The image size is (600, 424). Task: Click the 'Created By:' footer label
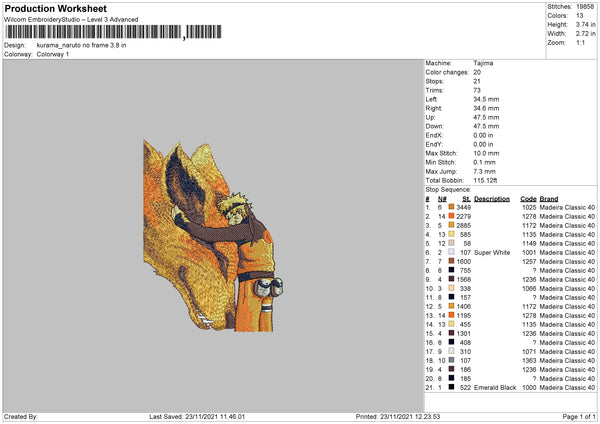tap(21, 416)
